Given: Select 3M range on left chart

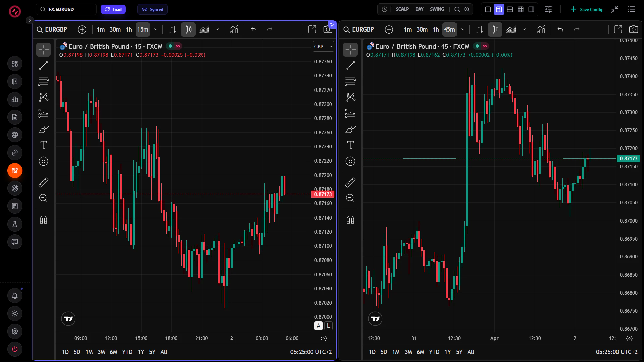Looking at the screenshot, I should point(101,352).
